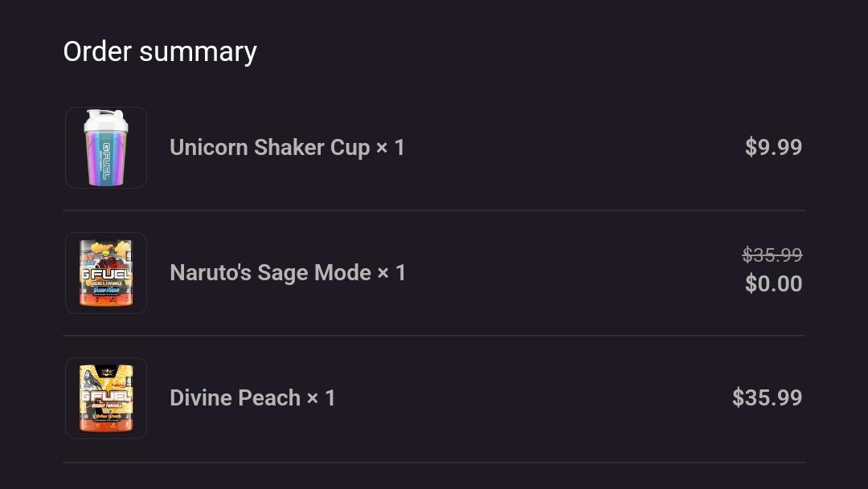The height and width of the screenshot is (489, 868).
Task: Open the Unicorn Shaker Cup product image
Action: [105, 147]
